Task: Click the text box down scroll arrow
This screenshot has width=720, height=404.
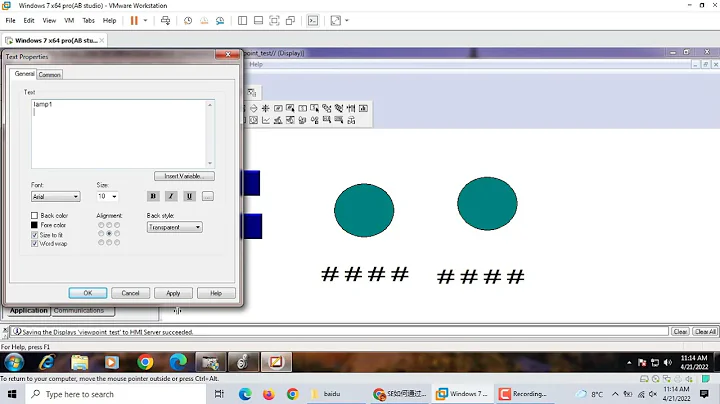Action: 210,163
